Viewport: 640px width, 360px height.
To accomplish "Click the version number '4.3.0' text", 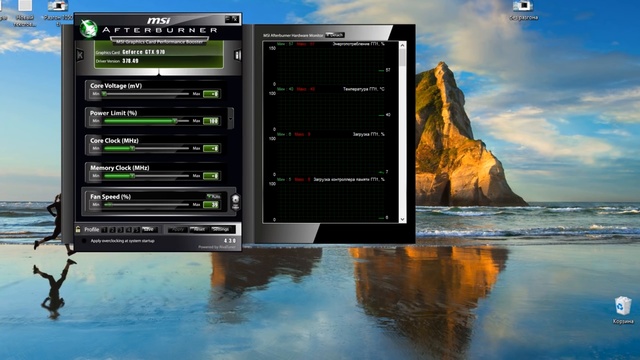I will [x=230, y=241].
